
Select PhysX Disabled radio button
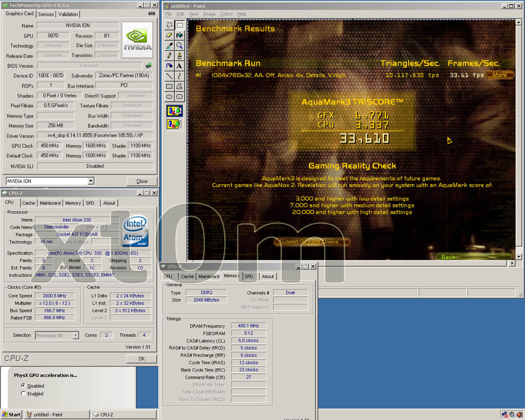[23, 386]
